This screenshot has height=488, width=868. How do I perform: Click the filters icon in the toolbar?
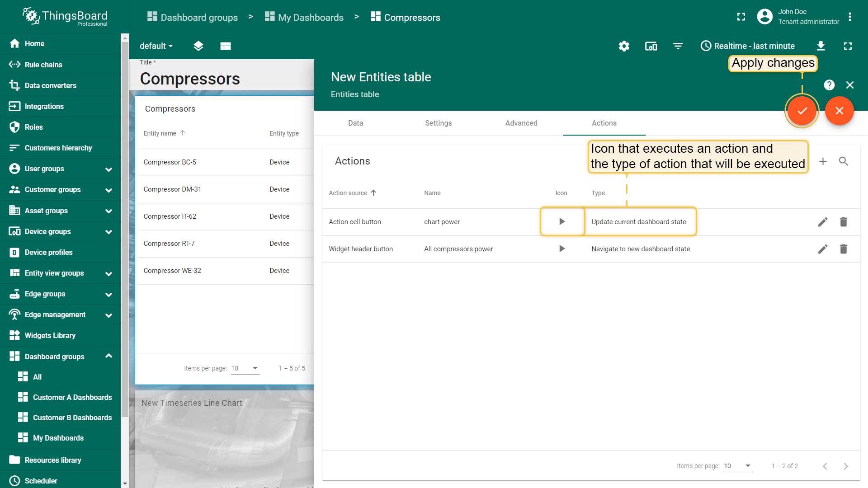pos(678,46)
